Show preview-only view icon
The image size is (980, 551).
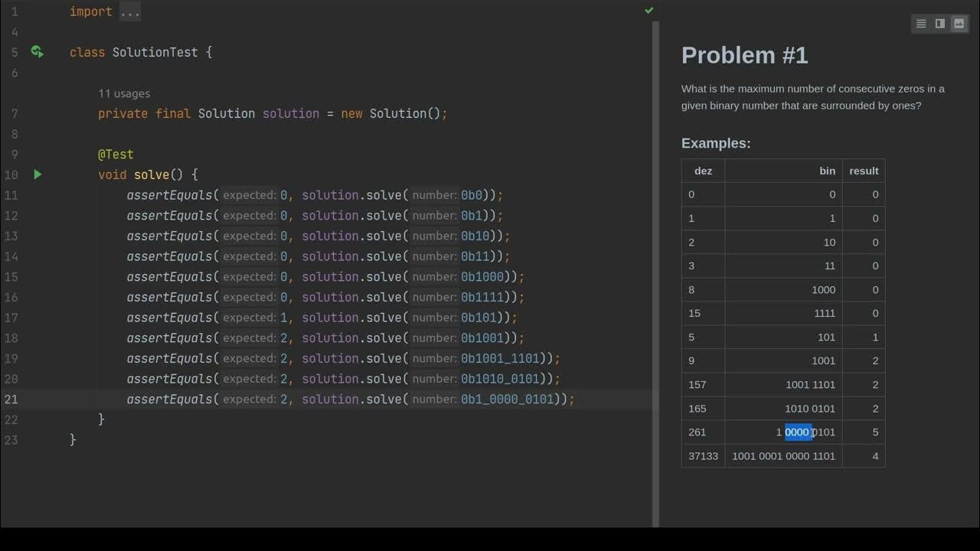coord(959,24)
